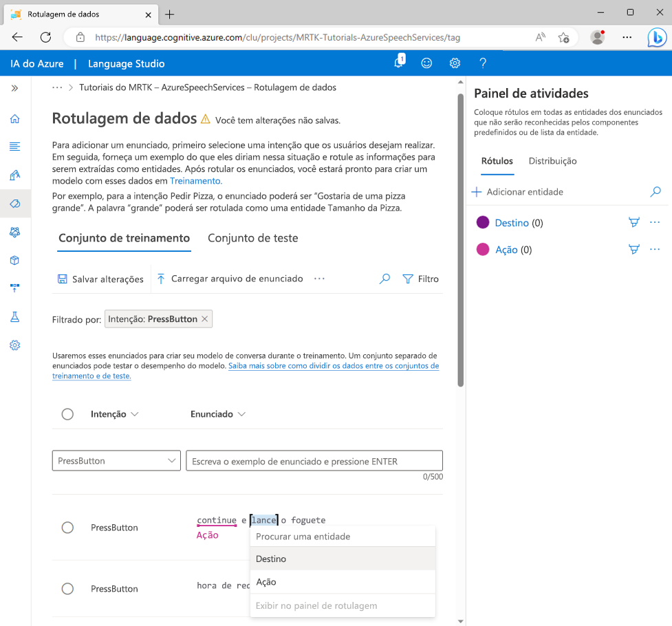Click the labeled word 'continue'

(x=217, y=520)
